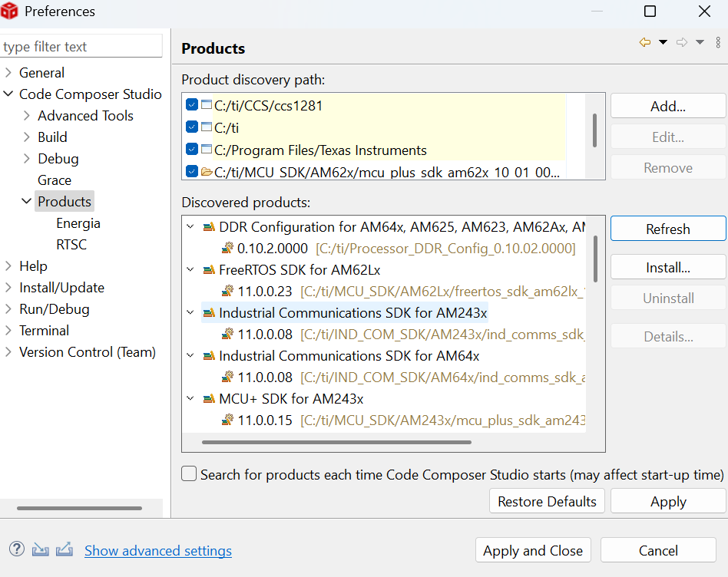Select the Energia preferences page
Image resolution: width=728 pixels, height=577 pixels.
coord(78,223)
